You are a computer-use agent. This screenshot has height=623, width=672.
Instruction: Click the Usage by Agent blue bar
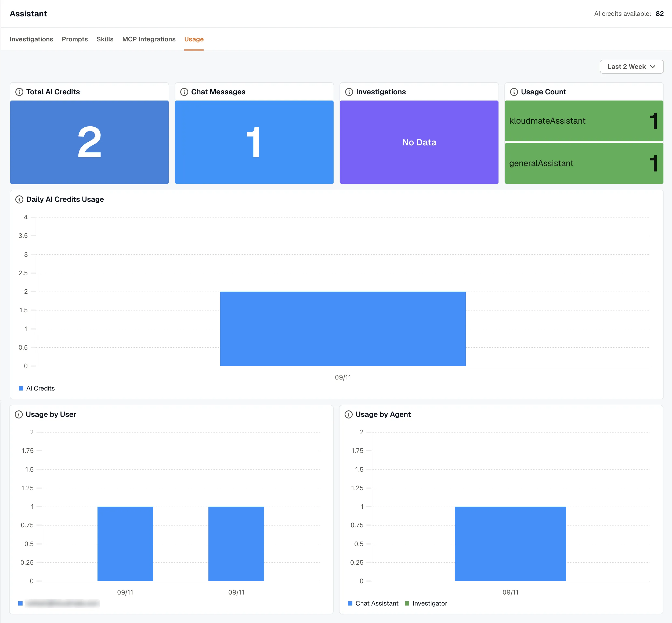(x=510, y=543)
